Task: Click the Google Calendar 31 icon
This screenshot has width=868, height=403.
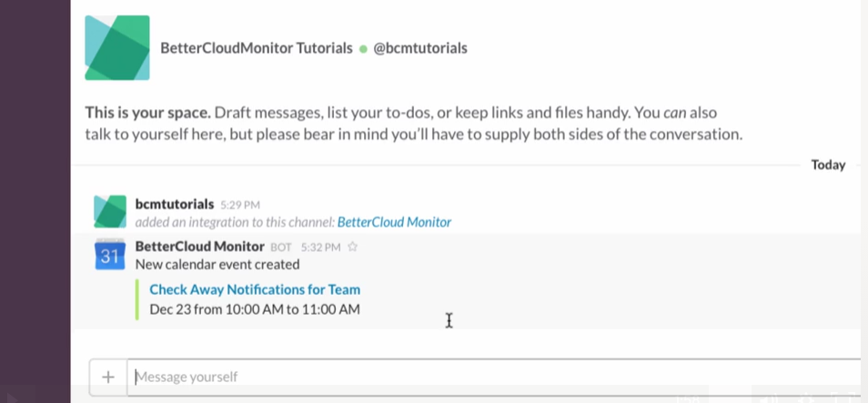Action: click(x=109, y=255)
